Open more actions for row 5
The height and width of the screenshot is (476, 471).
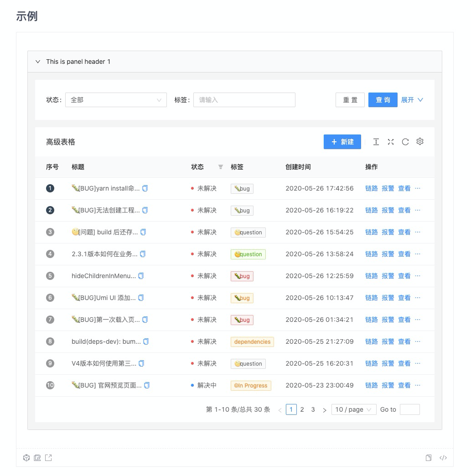418,276
